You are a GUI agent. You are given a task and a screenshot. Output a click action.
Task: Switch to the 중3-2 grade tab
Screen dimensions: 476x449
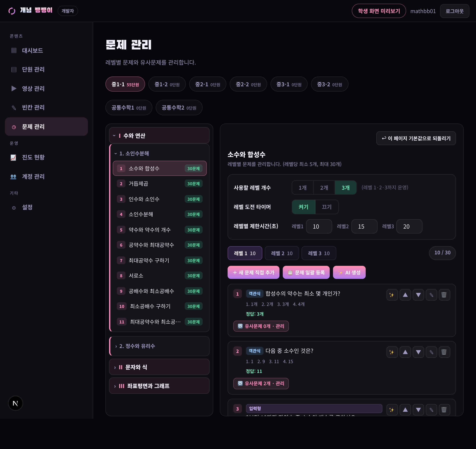click(330, 84)
